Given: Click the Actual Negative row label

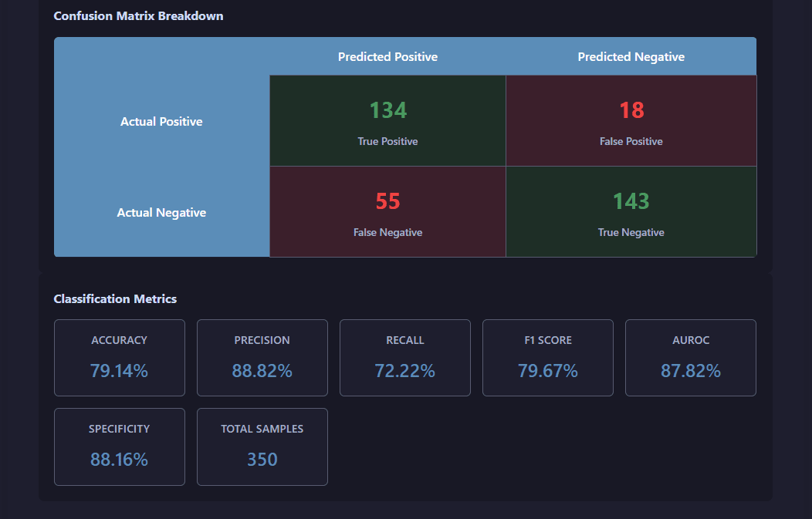Looking at the screenshot, I should point(161,213).
